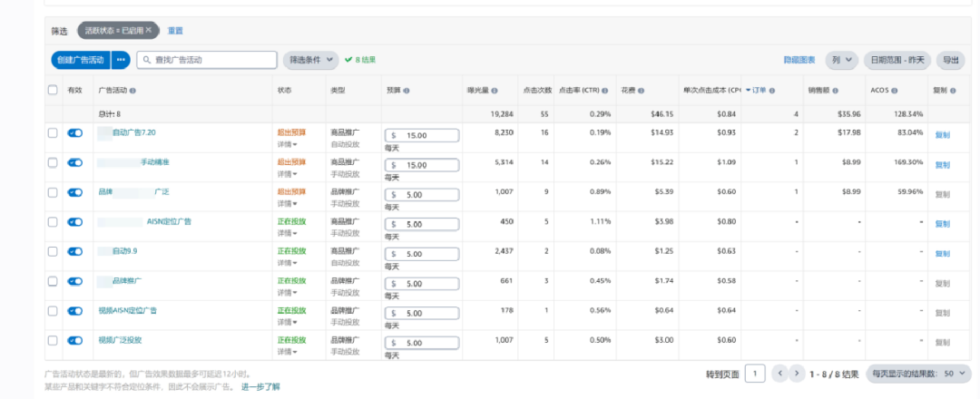Sort by the 有效 column header
Screen dimensions: 980x399
click(x=75, y=91)
